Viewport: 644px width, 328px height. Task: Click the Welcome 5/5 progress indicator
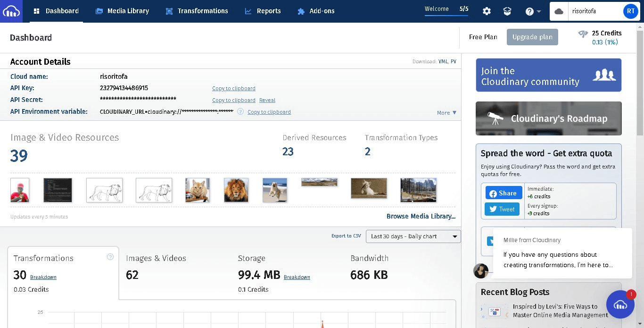pyautogui.click(x=446, y=10)
